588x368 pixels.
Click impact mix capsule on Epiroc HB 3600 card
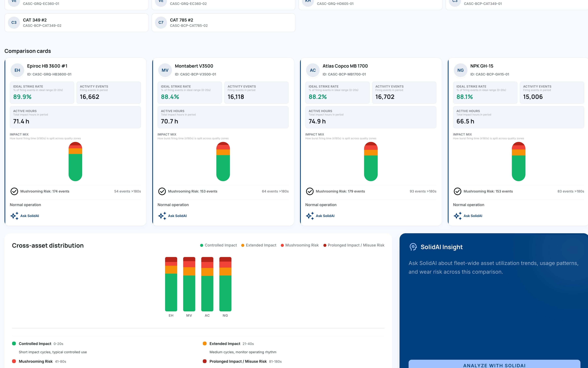click(x=75, y=162)
